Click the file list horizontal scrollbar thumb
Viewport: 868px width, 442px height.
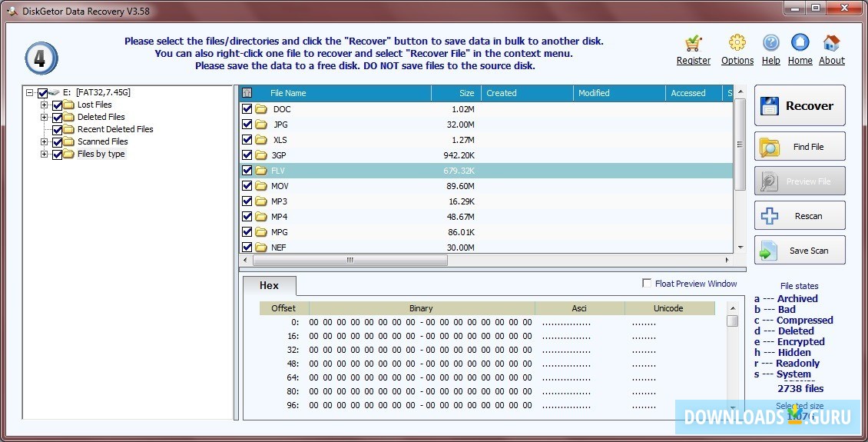point(350,260)
